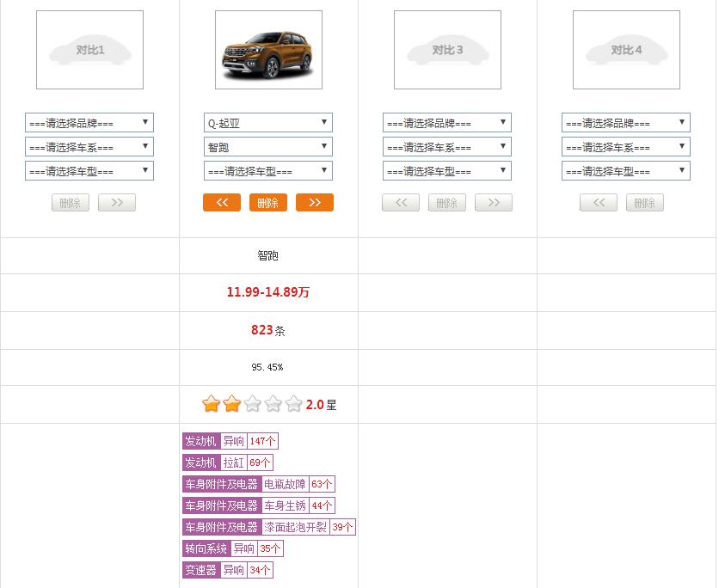Screen dimensions: 719x588
Task: Click the 39个 count tag
Action: point(342,527)
